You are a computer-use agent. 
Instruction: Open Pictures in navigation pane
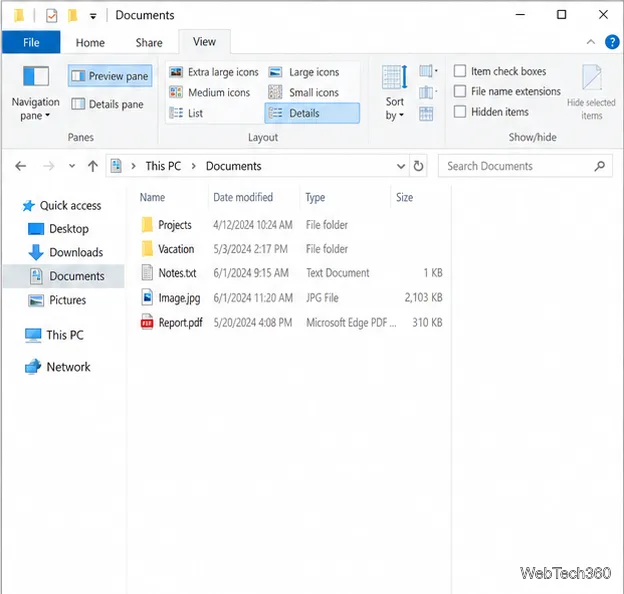coord(57,300)
